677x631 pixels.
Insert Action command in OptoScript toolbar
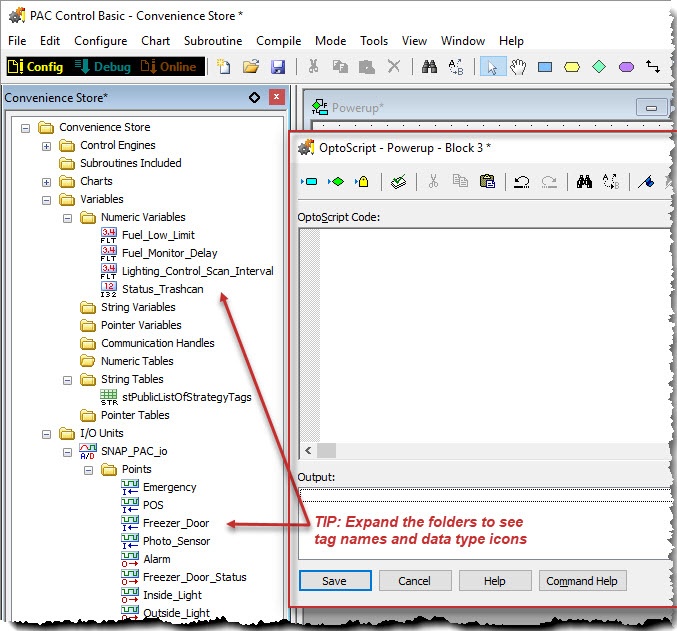coord(309,181)
